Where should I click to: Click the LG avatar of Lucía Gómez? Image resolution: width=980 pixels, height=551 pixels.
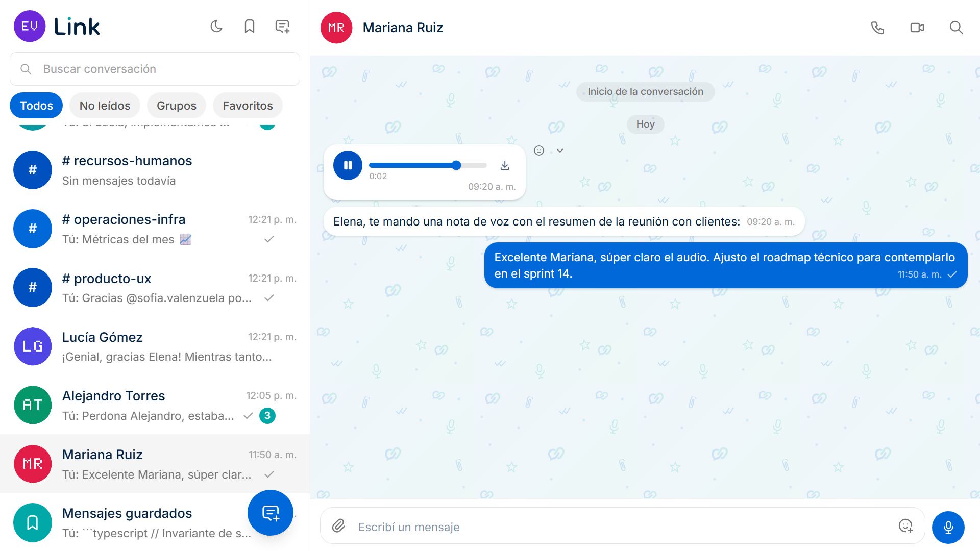(33, 346)
